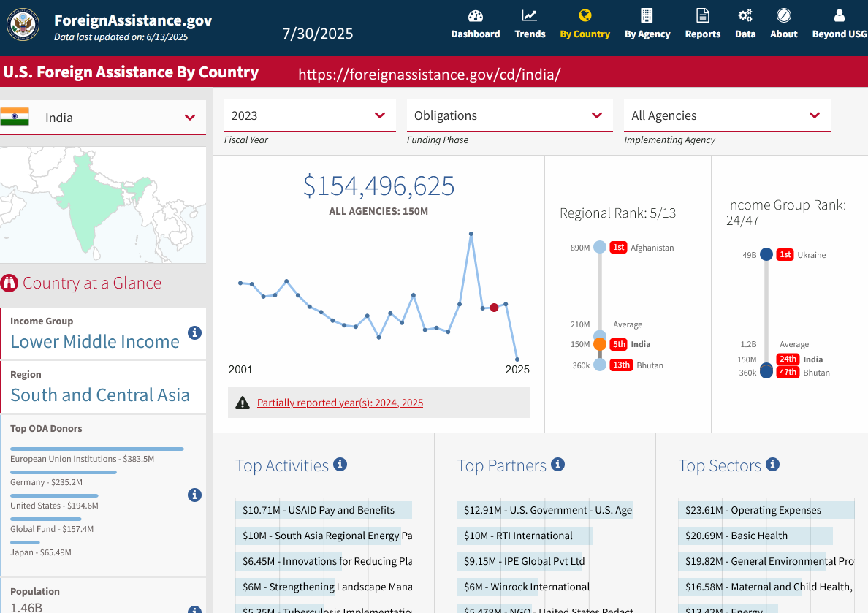Click the 1st rank badge beside Afghanistan

(618, 247)
